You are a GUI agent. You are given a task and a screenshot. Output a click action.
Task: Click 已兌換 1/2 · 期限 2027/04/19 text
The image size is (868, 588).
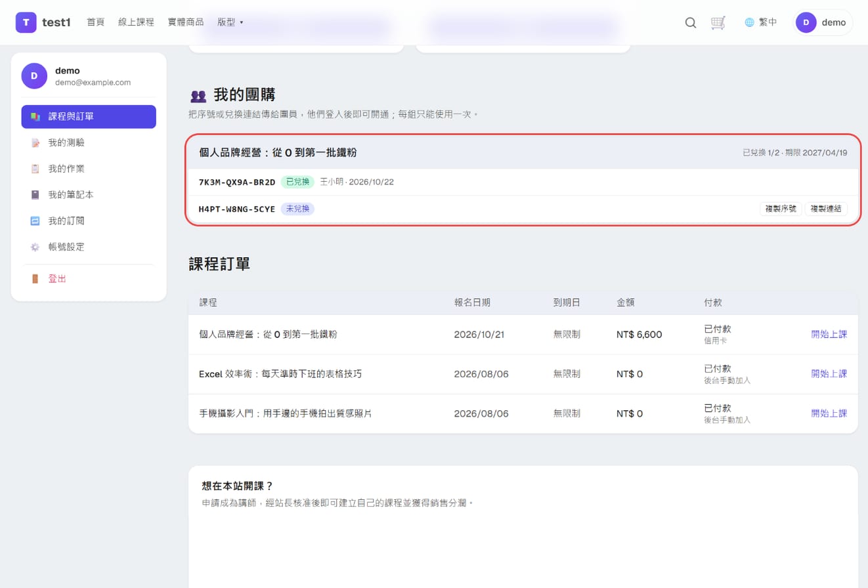pos(795,152)
